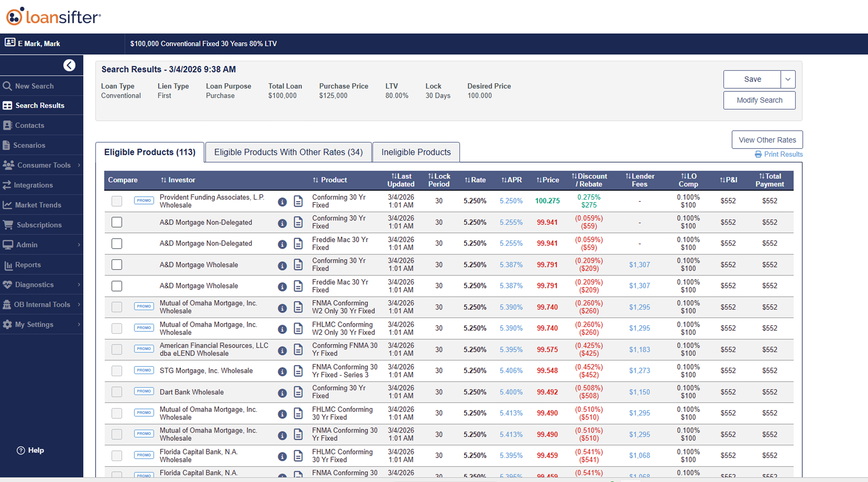This screenshot has width=868, height=482.
Task: Sort by the Price column header
Action: point(548,180)
